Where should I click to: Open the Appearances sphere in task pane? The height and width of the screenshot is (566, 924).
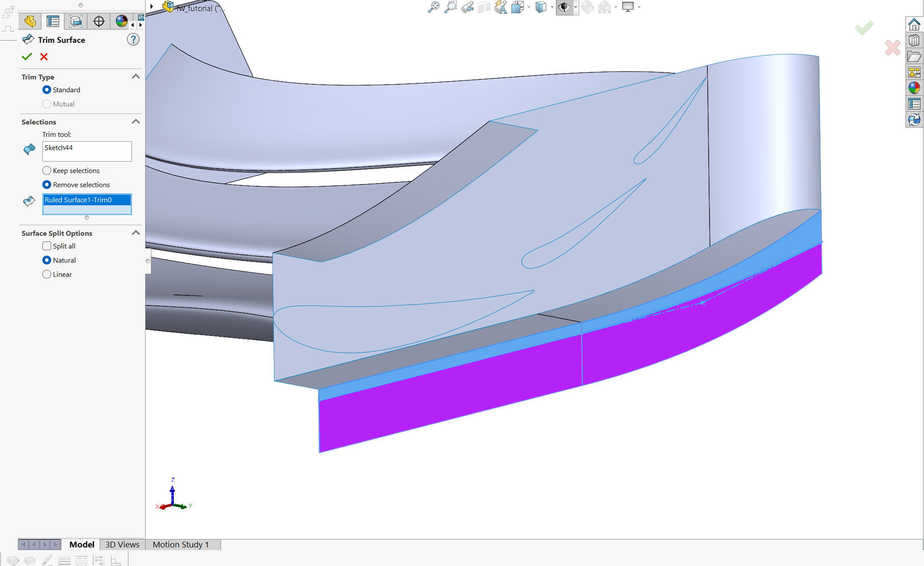914,88
